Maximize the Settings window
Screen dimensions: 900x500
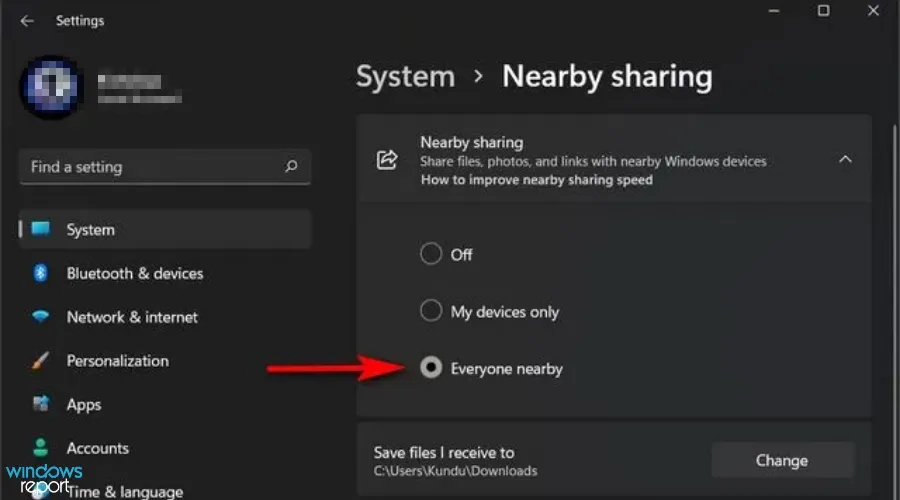click(x=823, y=11)
